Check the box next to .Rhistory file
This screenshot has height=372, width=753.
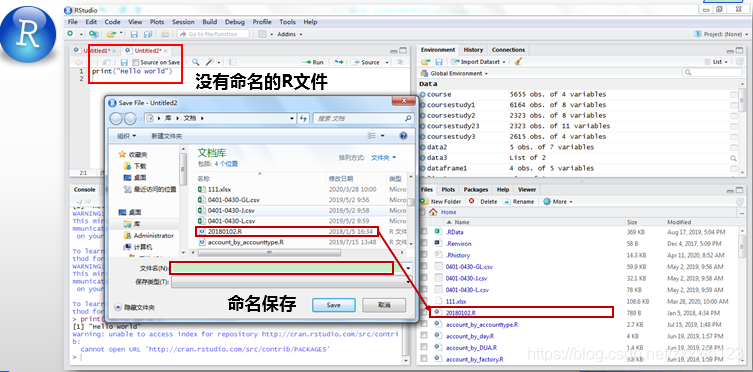[x=424, y=255]
